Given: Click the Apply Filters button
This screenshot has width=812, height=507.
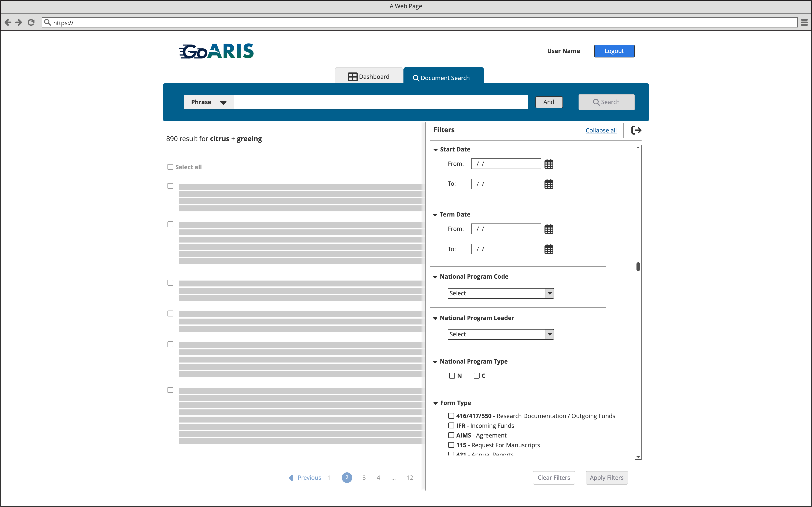Looking at the screenshot, I should tap(606, 477).
